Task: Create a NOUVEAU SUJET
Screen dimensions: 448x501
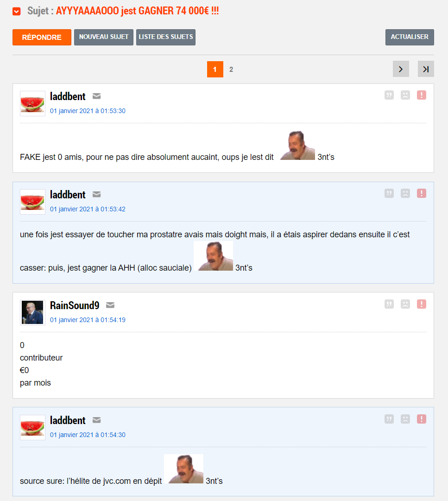Action: [104, 37]
